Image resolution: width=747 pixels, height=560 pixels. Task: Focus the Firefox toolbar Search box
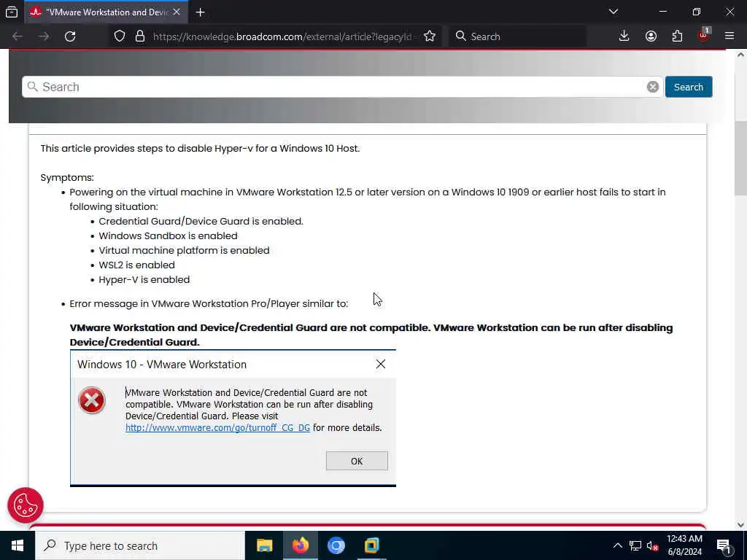517,36
